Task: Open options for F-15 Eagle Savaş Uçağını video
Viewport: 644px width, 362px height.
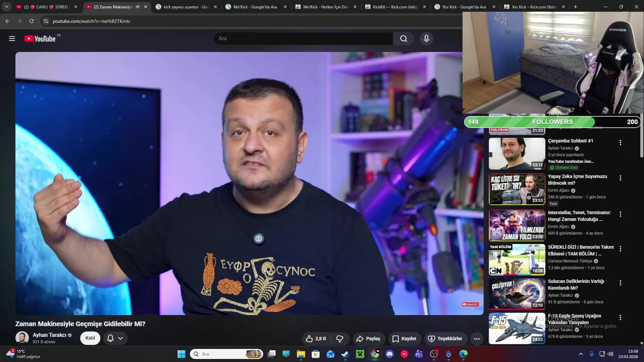Action: click(x=620, y=318)
